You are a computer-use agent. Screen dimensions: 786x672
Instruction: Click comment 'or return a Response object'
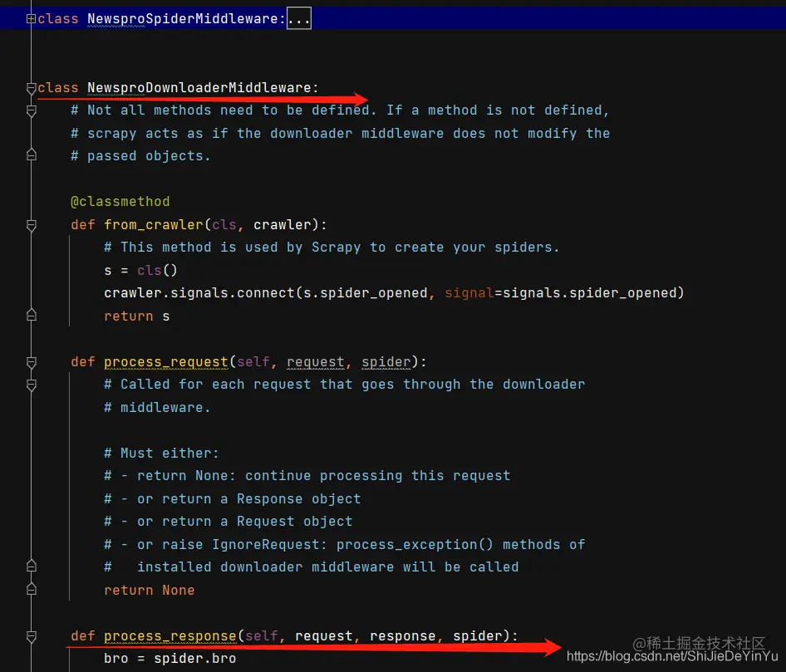(x=248, y=498)
